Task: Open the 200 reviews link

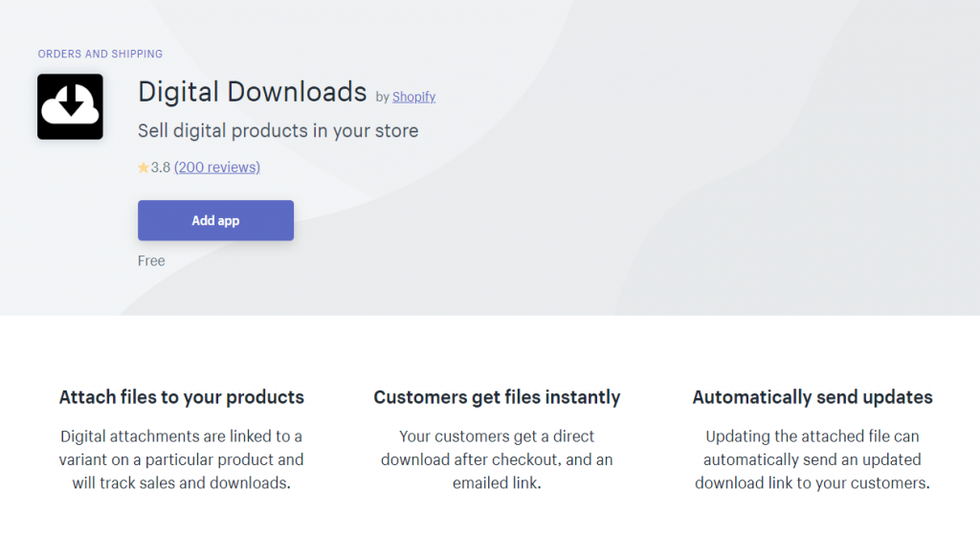Action: pyautogui.click(x=217, y=167)
